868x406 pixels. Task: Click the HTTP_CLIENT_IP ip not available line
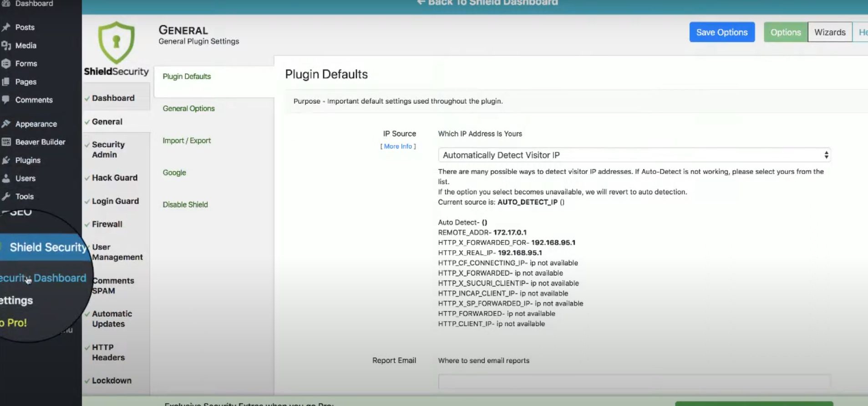point(492,324)
